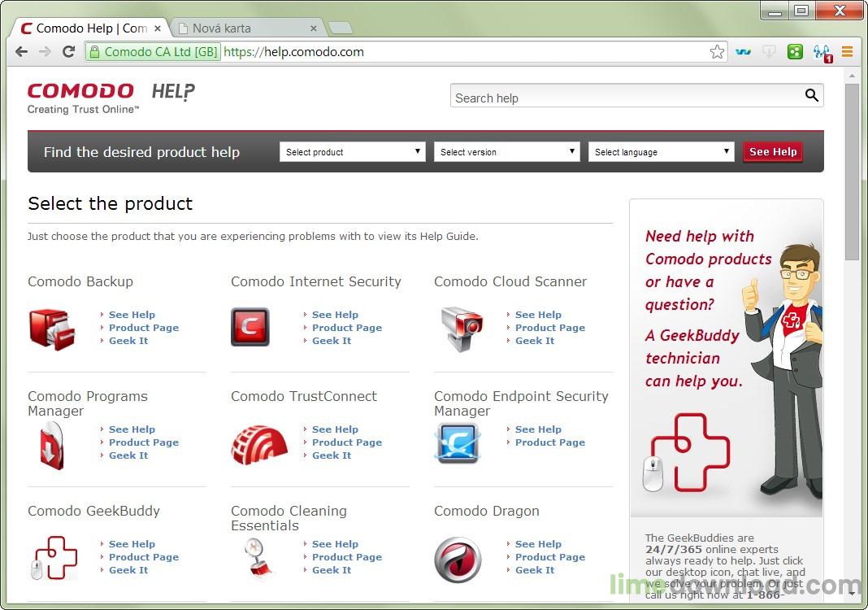Select the Comodo Help browser tab
This screenshot has height=610, width=868.
(x=89, y=28)
